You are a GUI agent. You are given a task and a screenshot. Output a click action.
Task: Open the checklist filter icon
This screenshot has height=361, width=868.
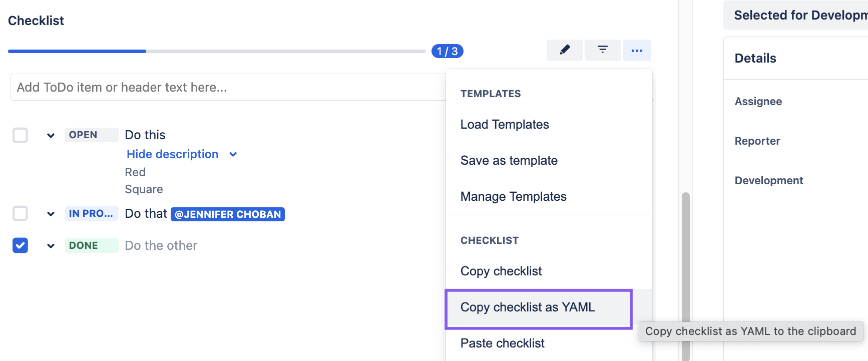click(x=602, y=50)
